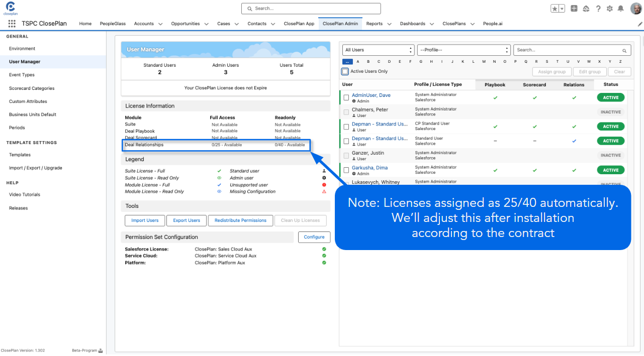Click the Suite License Read Only eye icon

pos(219,178)
